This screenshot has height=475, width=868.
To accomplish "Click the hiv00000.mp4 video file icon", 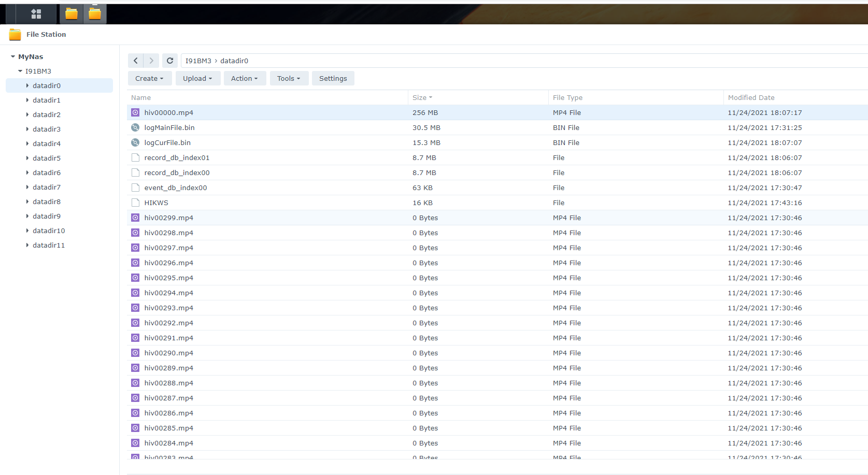I will (x=135, y=112).
